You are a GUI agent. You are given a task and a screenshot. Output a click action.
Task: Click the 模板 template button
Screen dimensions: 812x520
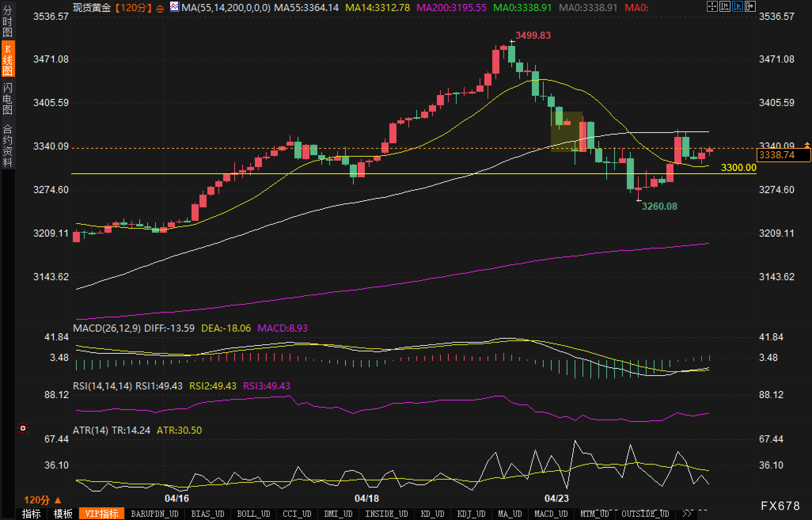pyautogui.click(x=63, y=514)
